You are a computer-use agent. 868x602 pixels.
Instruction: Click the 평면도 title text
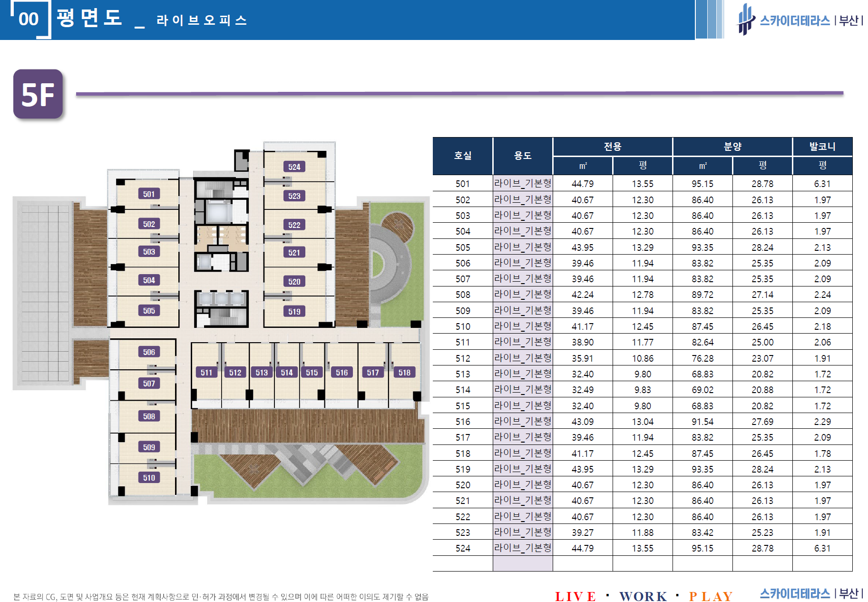(89, 18)
